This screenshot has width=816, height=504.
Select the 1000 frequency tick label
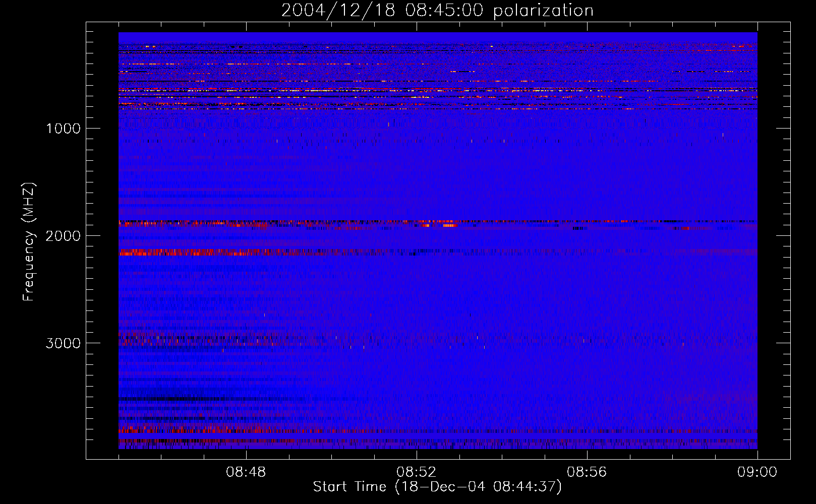pos(63,129)
